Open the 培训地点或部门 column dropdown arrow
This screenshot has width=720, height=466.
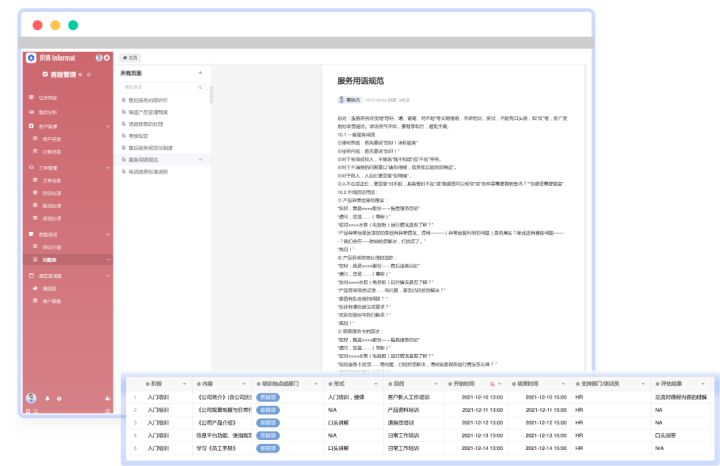point(316,384)
